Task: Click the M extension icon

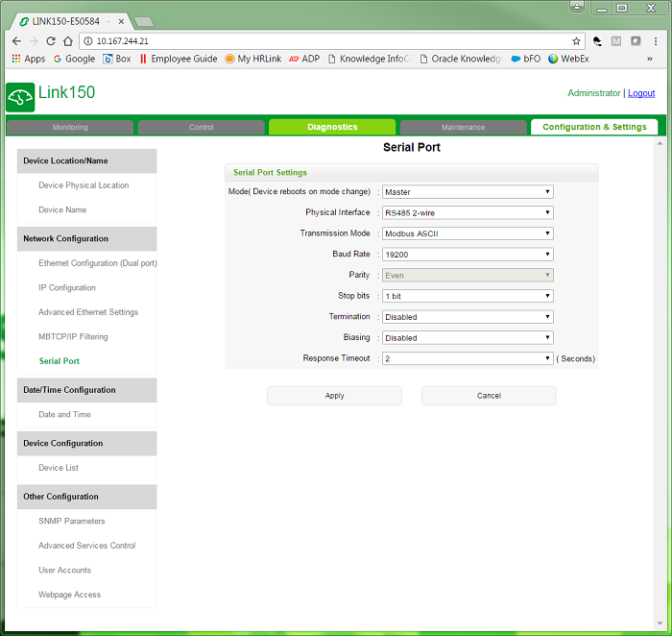Action: click(x=616, y=41)
